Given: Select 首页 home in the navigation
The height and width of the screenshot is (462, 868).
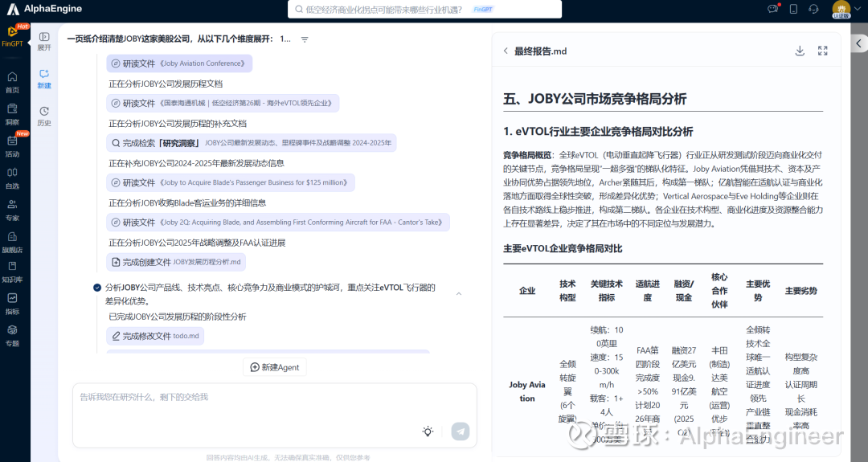Looking at the screenshot, I should [12, 81].
